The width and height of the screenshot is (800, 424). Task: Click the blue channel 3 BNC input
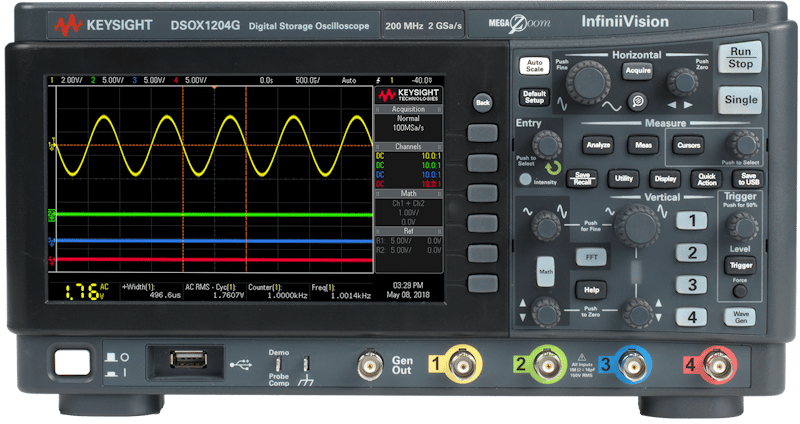[633, 365]
